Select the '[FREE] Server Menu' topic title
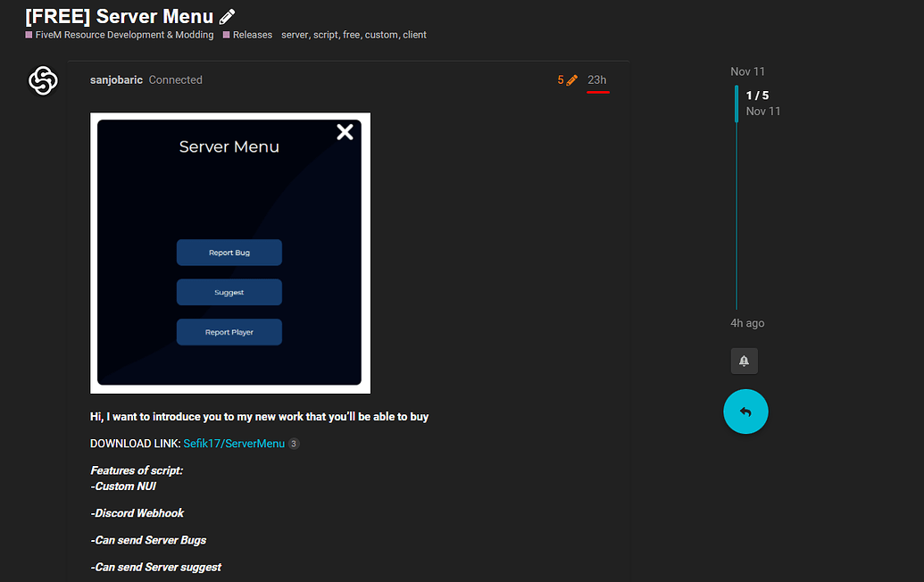 [119, 16]
